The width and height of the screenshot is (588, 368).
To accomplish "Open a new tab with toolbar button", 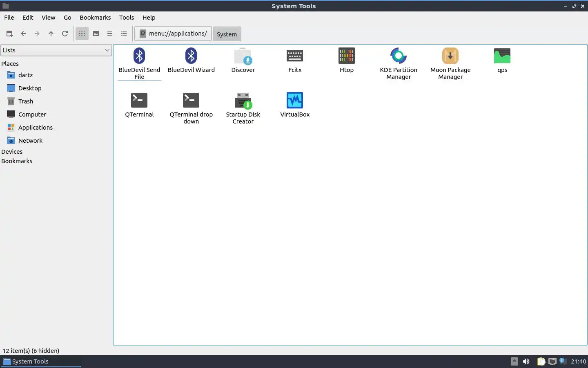I will point(9,34).
